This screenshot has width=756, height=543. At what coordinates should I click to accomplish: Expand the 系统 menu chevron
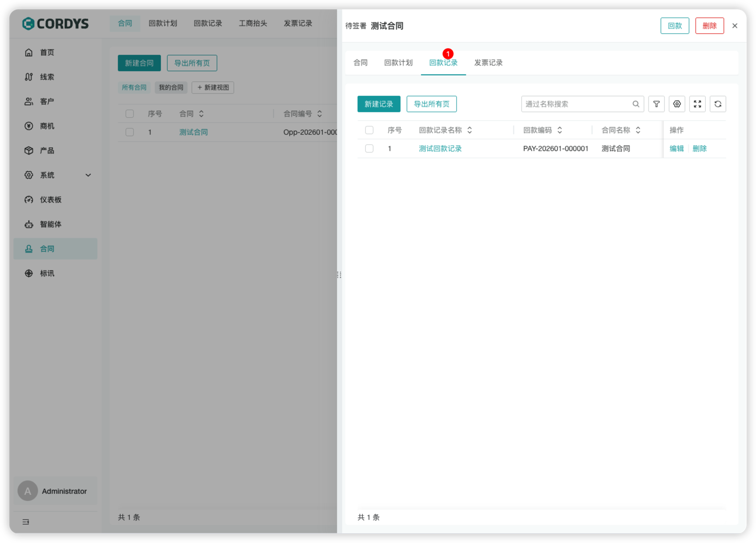tap(88, 175)
